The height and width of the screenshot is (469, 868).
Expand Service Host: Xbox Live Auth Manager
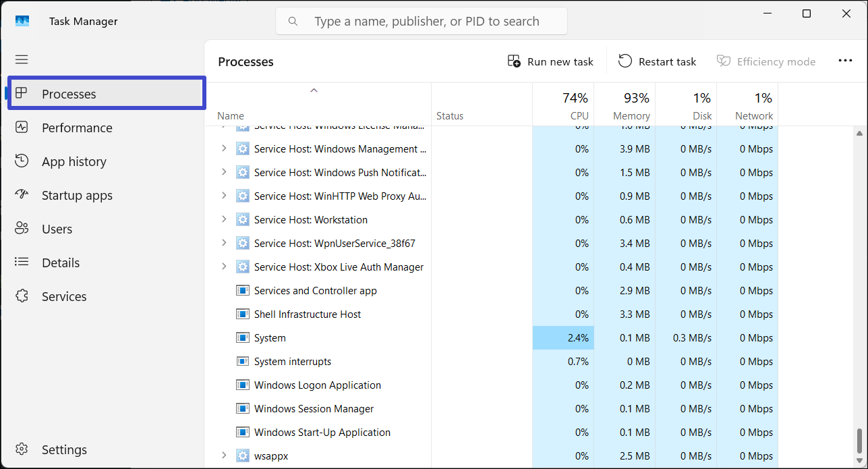coord(224,267)
